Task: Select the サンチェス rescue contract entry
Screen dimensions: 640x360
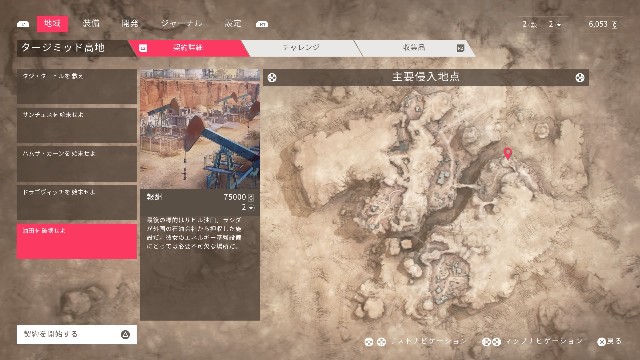Action: (x=77, y=125)
